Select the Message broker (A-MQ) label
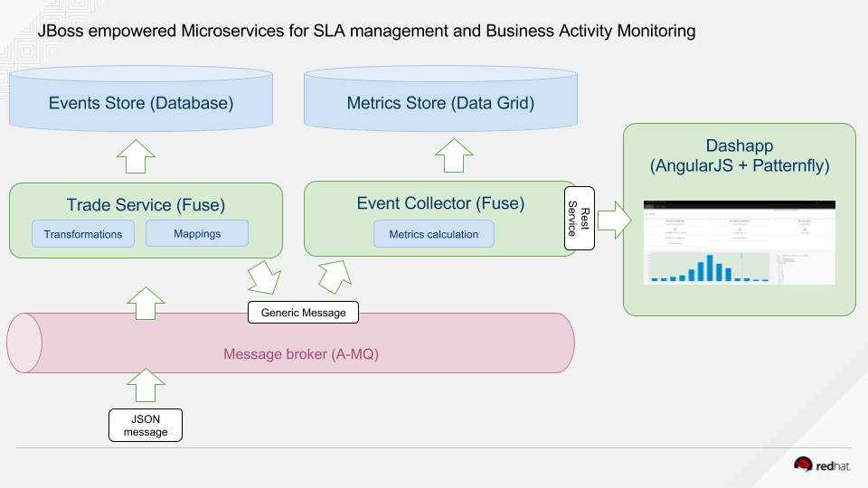 [x=301, y=354]
